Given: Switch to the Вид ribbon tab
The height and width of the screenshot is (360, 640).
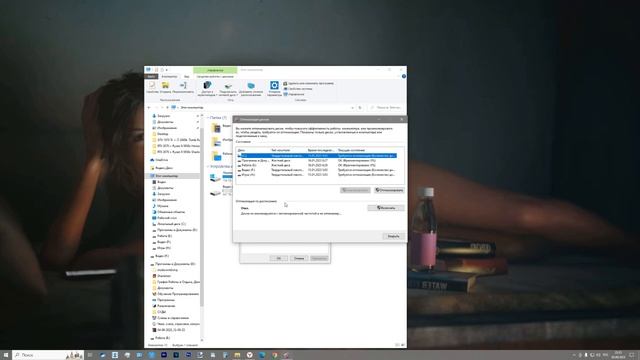Looking at the screenshot, I should click(x=187, y=76).
